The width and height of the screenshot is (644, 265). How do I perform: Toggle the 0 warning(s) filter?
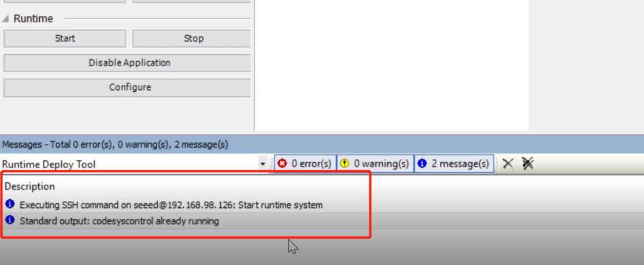pyautogui.click(x=375, y=164)
